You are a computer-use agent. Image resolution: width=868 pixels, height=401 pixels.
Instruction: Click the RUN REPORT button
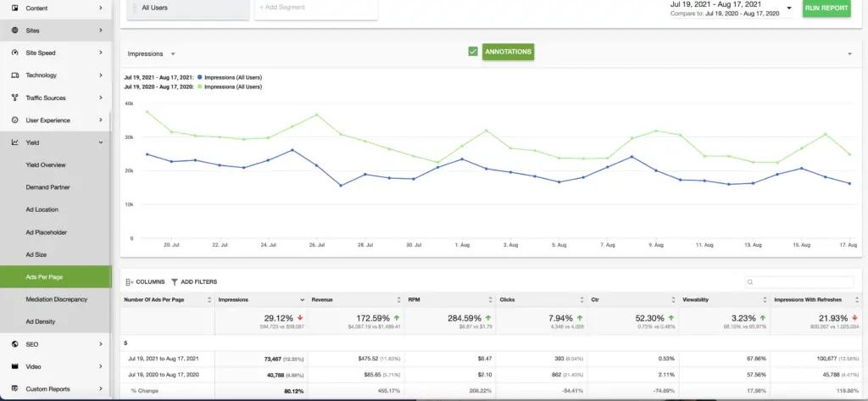826,8
